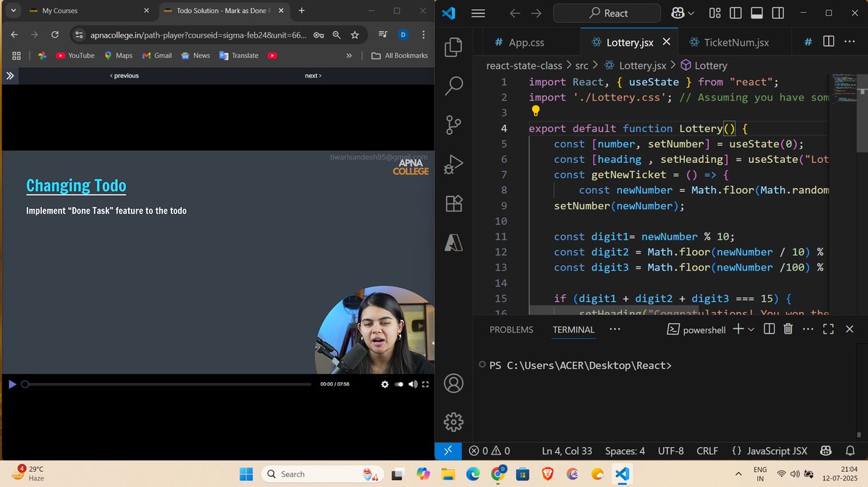The image size is (868, 487).
Task: Reload the Chrome page
Action: click(55, 35)
